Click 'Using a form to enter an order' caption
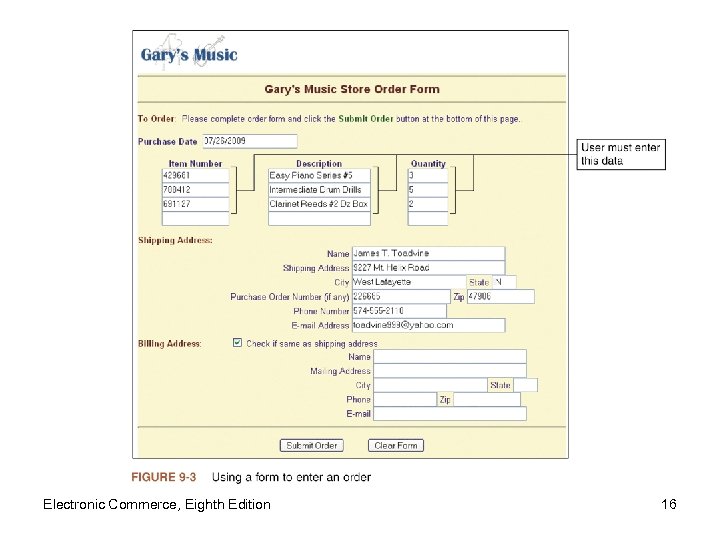 [292, 477]
